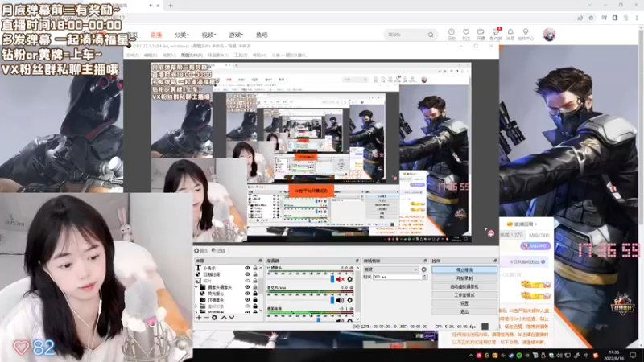
Task: Click the share icon in the browser address bar
Action: [580, 18]
